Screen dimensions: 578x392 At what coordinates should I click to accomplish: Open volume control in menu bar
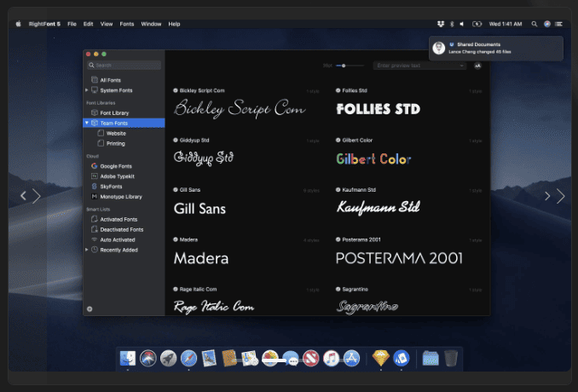click(x=462, y=24)
